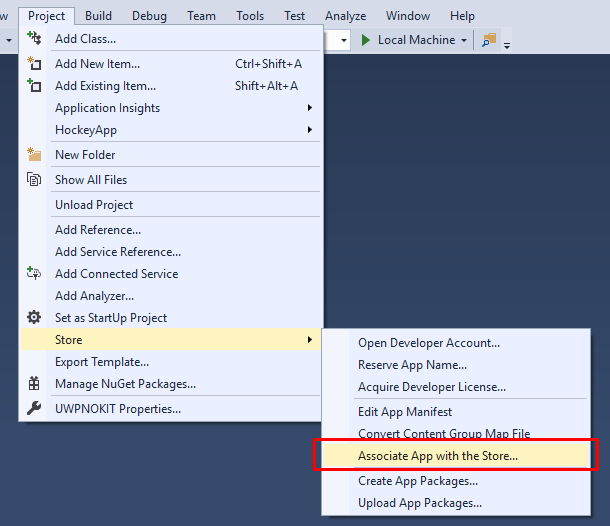Click the Find in Files toolbar icon

tap(489, 40)
